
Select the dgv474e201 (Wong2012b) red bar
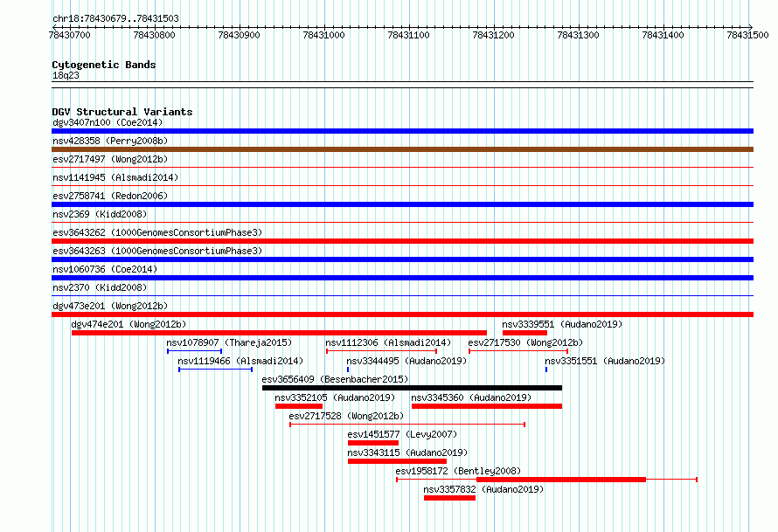click(279, 333)
